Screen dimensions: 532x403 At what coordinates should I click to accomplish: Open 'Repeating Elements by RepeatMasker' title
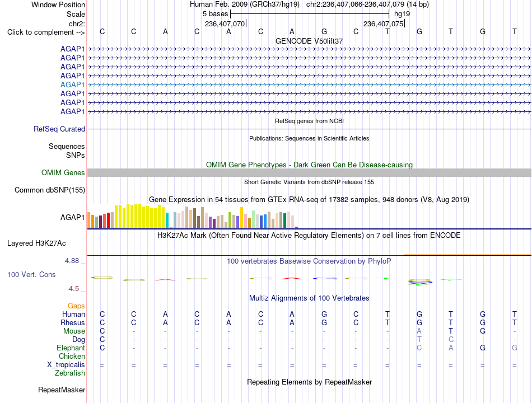point(309,382)
